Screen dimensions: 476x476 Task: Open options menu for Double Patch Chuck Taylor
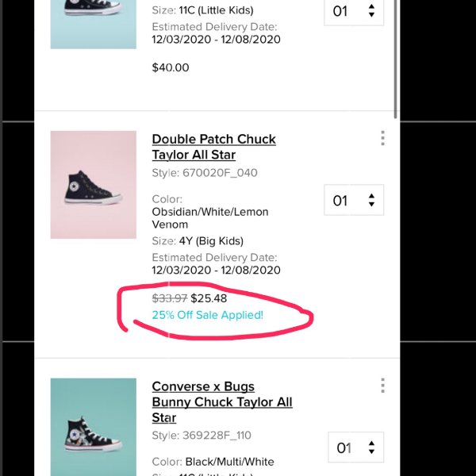point(383,138)
